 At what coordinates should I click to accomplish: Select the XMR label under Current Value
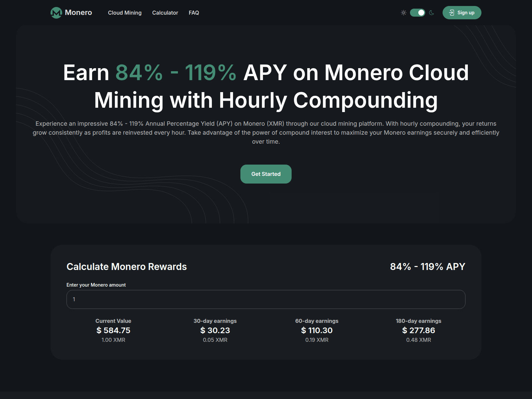pos(113,340)
